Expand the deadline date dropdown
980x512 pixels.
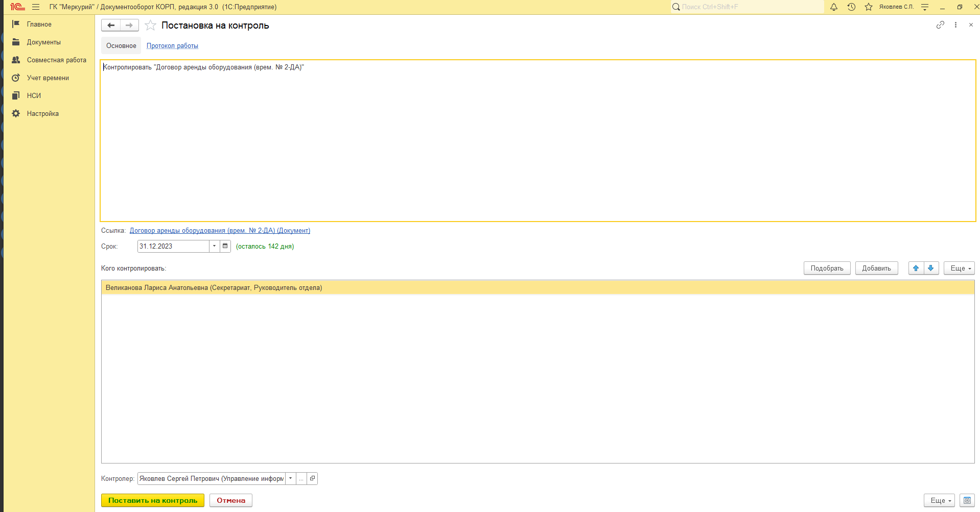coord(215,246)
